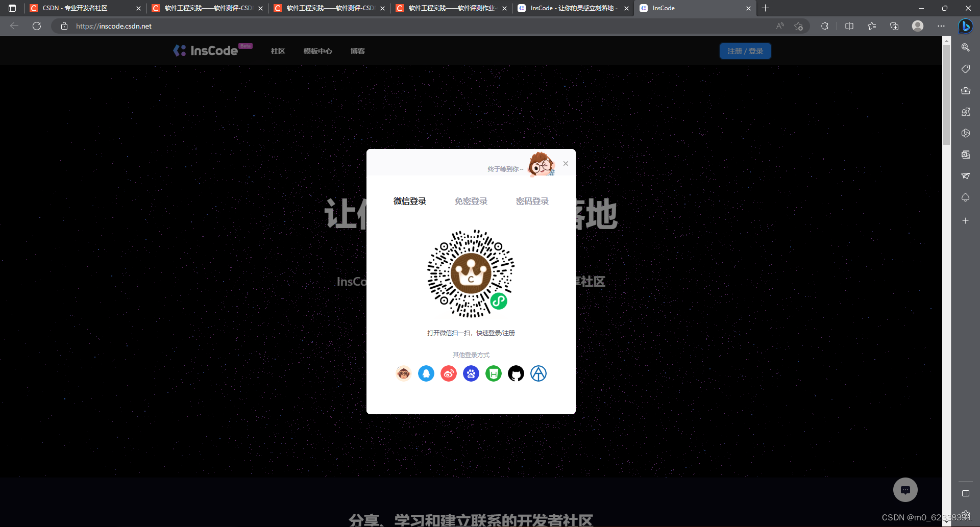
Task: Open the chat bubble at bottom right
Action: [x=905, y=490]
